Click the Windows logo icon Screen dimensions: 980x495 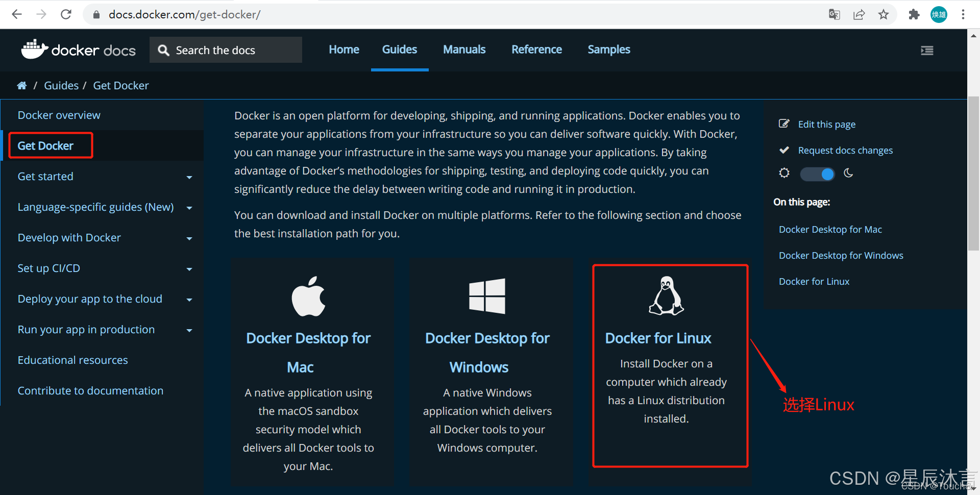tap(487, 296)
